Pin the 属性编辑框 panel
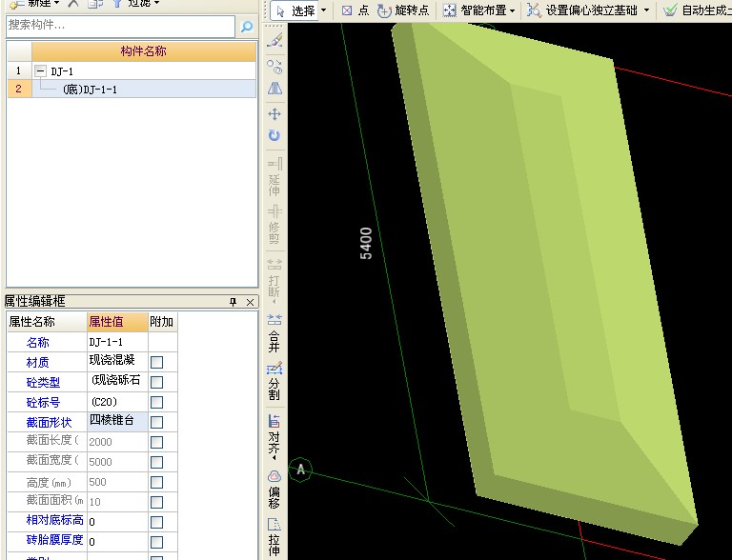The image size is (732, 560). [x=233, y=302]
